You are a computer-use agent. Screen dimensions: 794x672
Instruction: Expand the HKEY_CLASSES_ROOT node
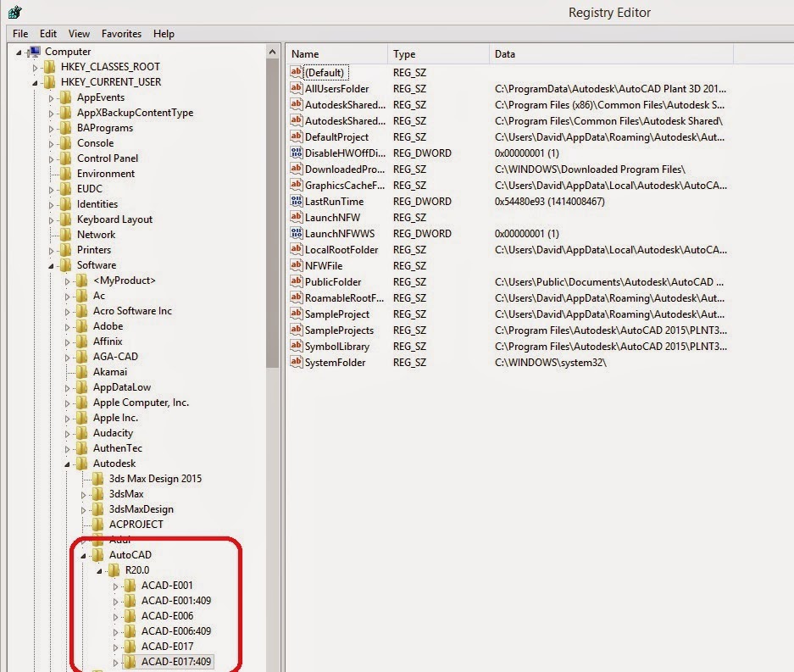pyautogui.click(x=35, y=67)
